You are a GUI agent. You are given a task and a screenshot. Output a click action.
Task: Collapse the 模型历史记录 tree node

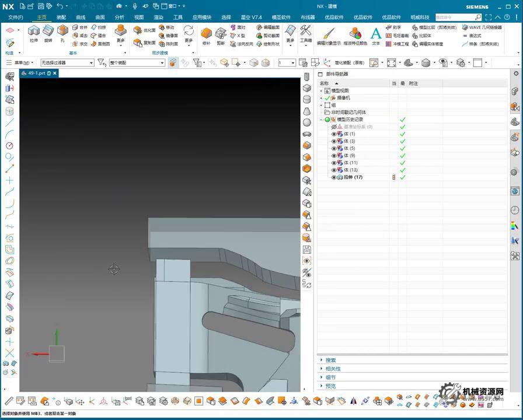[x=321, y=120]
